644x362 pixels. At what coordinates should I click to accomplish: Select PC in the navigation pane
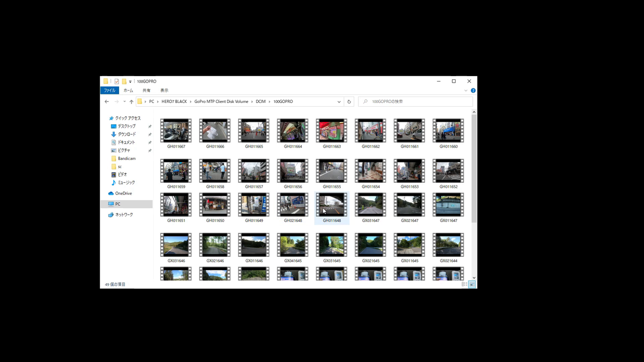tap(126, 204)
